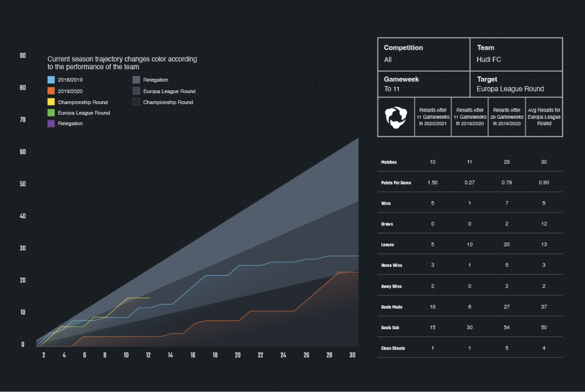Toggle the 2018/2019 season legend swatch
This screenshot has width=585, height=392.
coord(50,79)
